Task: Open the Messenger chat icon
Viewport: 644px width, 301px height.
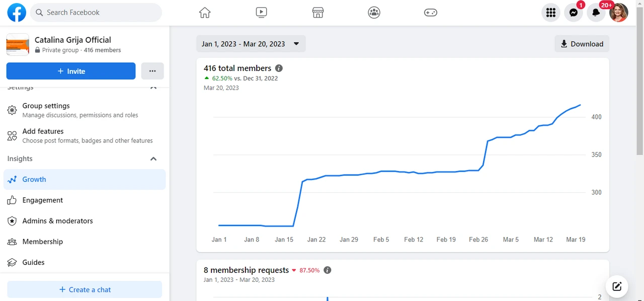Action: (x=573, y=13)
